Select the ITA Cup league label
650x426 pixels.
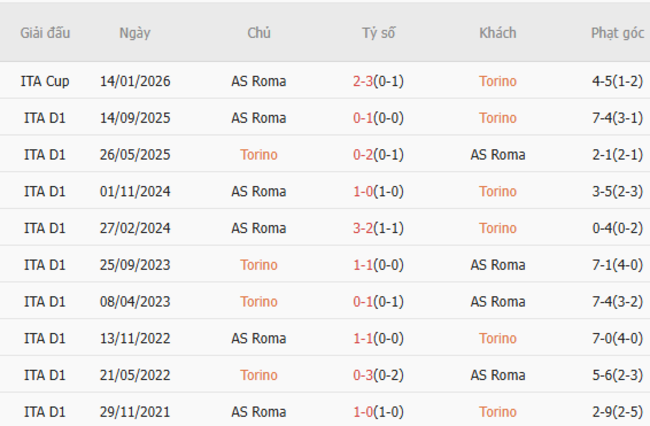(45, 81)
